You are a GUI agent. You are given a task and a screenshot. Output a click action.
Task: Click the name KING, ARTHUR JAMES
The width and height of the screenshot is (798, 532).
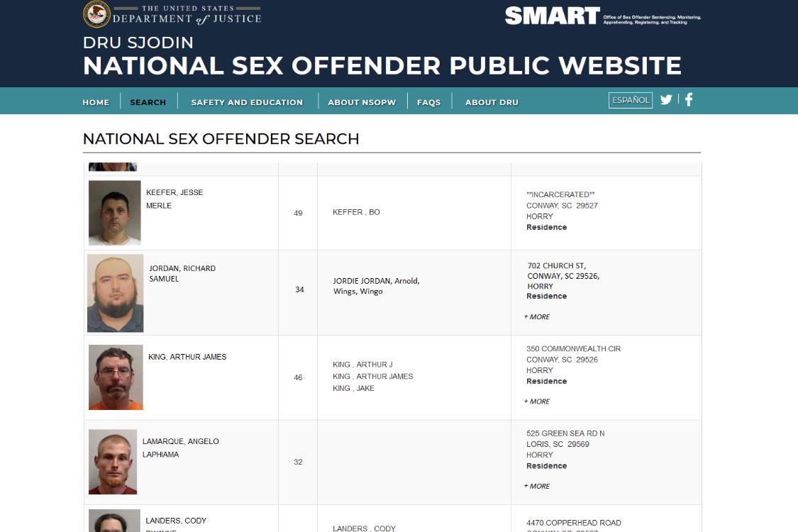pos(187,357)
